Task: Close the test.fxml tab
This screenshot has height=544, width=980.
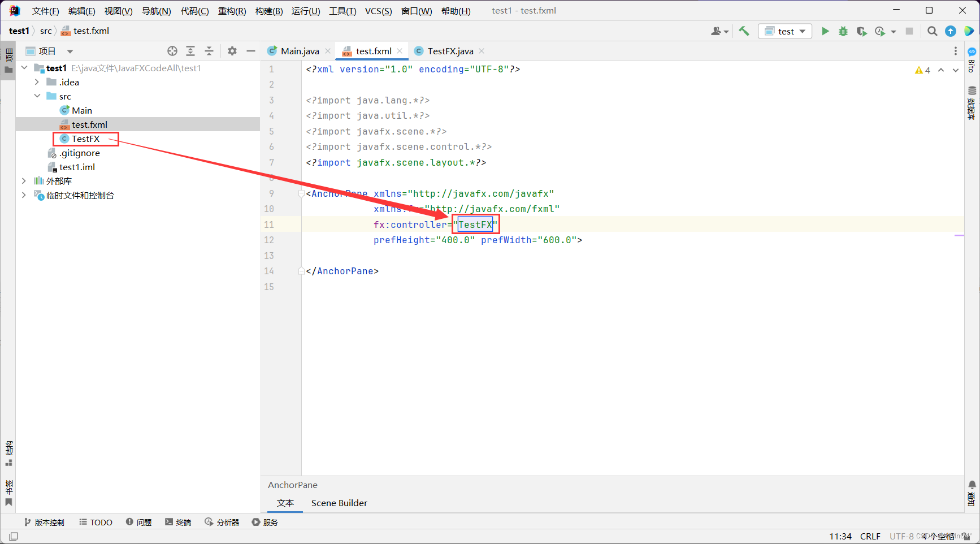Action: click(x=400, y=51)
